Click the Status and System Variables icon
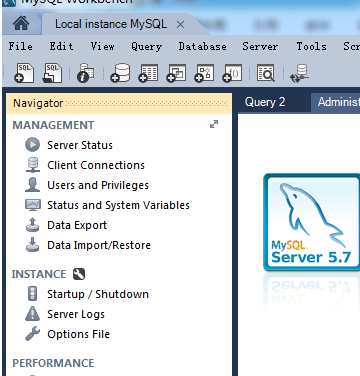Viewport: 360px width, 376px height. coord(33,205)
